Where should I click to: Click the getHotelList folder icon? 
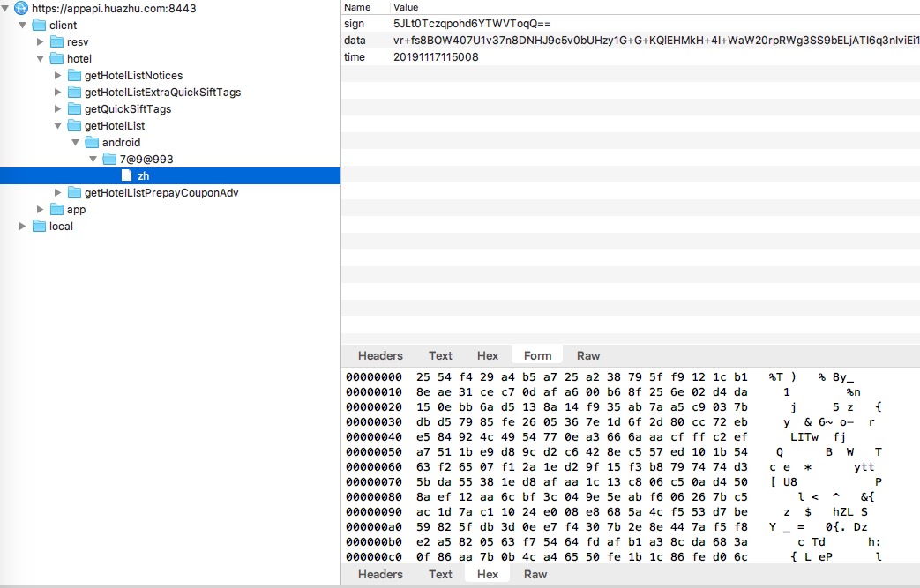click(74, 125)
